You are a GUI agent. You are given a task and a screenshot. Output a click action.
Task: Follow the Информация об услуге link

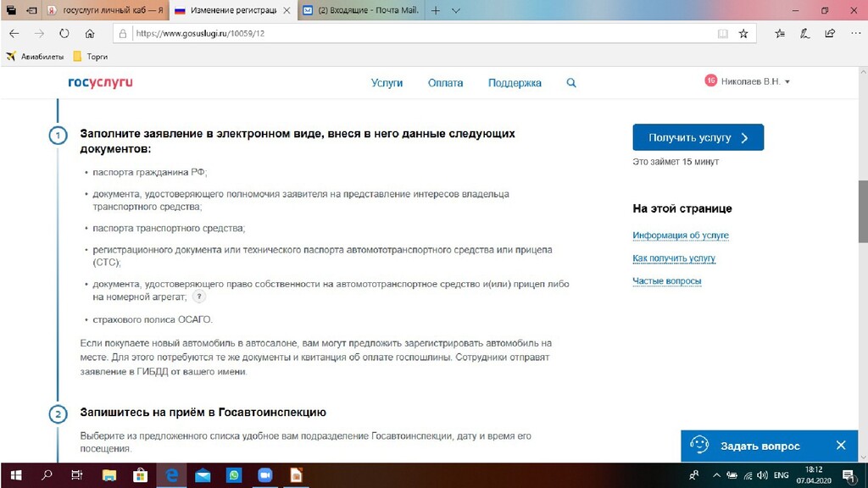coord(681,236)
